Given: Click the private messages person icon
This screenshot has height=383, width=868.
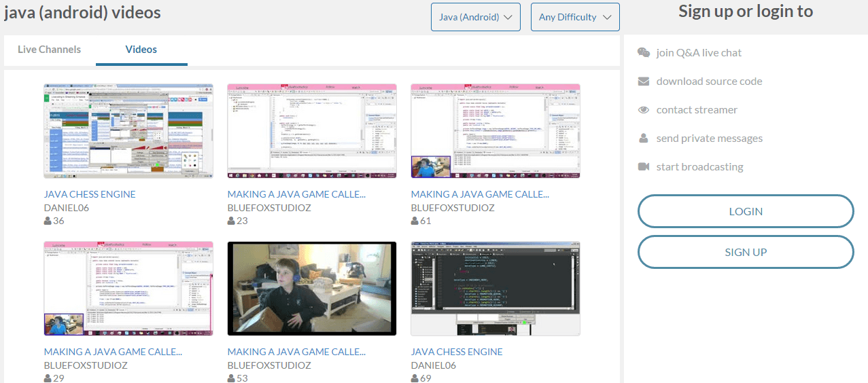Looking at the screenshot, I should [644, 139].
